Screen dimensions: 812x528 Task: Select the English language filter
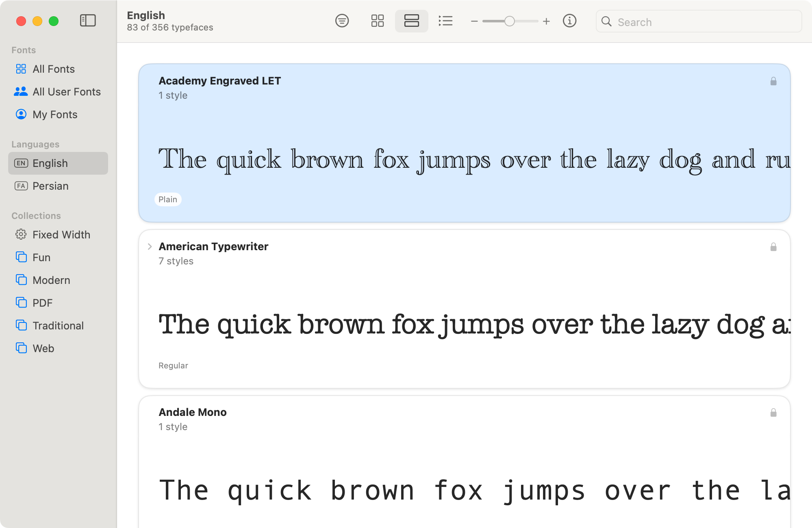click(50, 163)
